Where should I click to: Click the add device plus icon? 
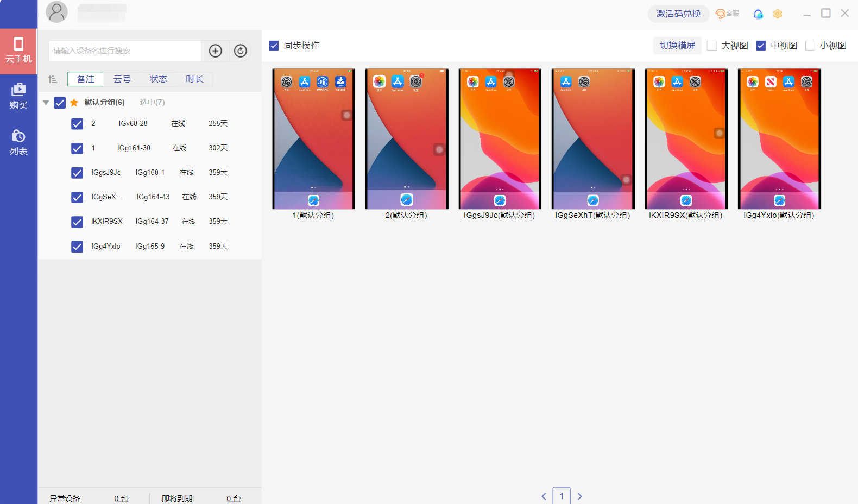(x=216, y=51)
